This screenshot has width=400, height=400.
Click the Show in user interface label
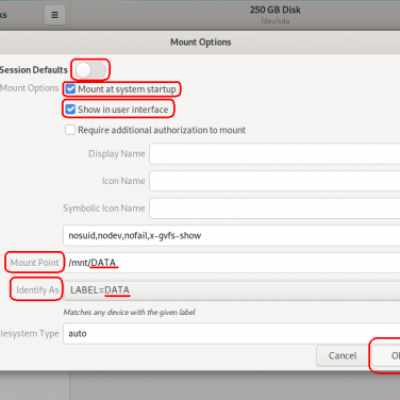coord(123,110)
